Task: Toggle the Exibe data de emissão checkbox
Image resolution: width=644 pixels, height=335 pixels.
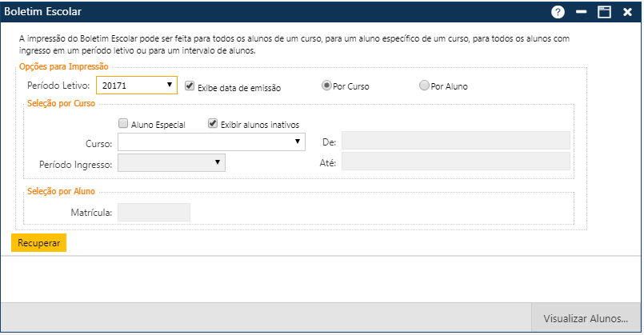Action: point(190,86)
